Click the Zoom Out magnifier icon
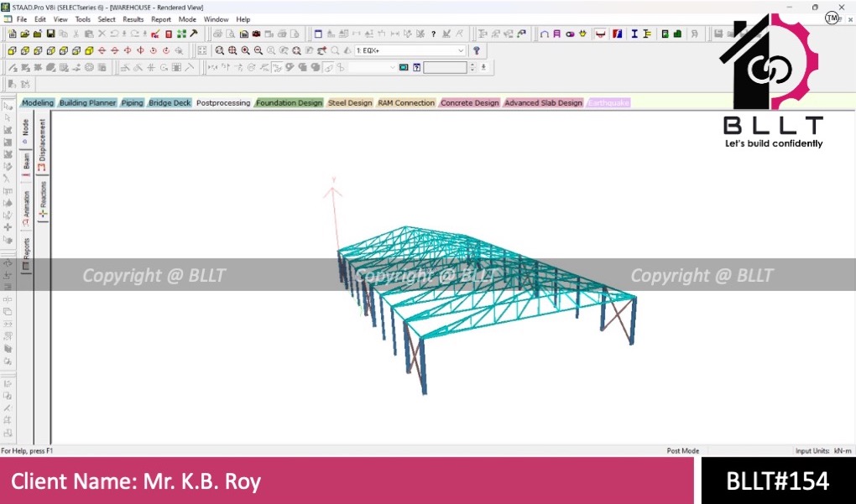The image size is (856, 504). 258,50
